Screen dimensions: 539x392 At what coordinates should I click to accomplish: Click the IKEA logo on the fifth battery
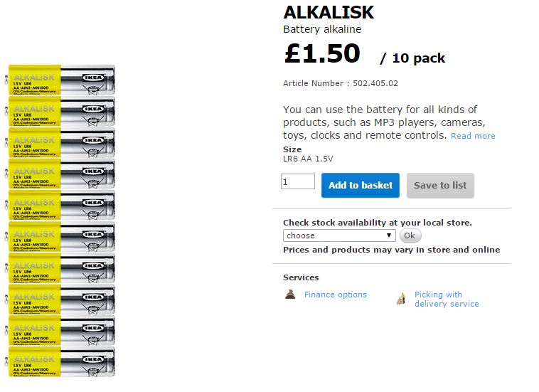click(93, 203)
